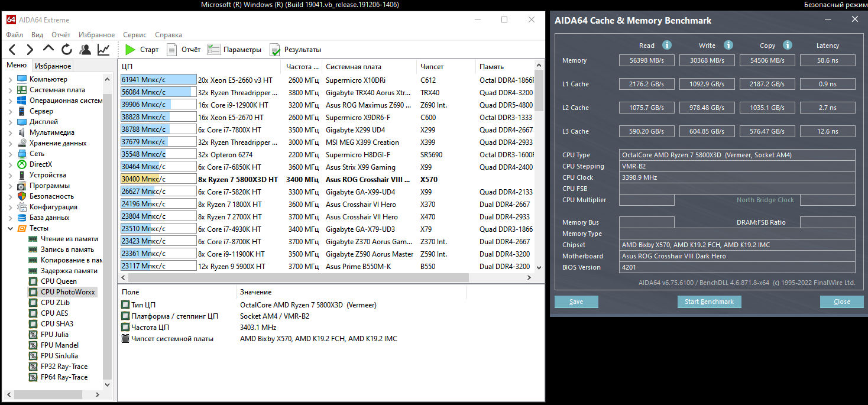The width and height of the screenshot is (868, 405).
Task: Open the Файл menu
Action: pos(15,35)
